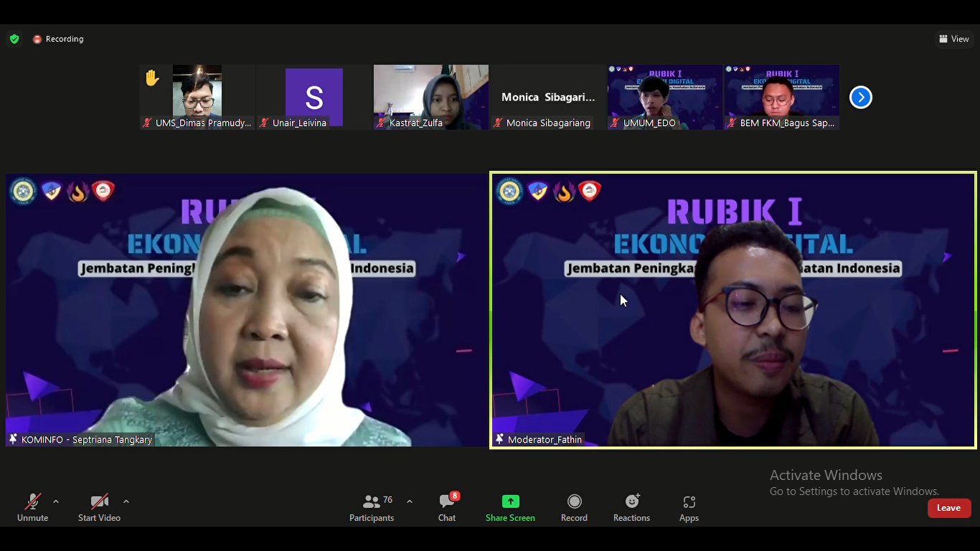Open the View layout menu

pos(953,39)
